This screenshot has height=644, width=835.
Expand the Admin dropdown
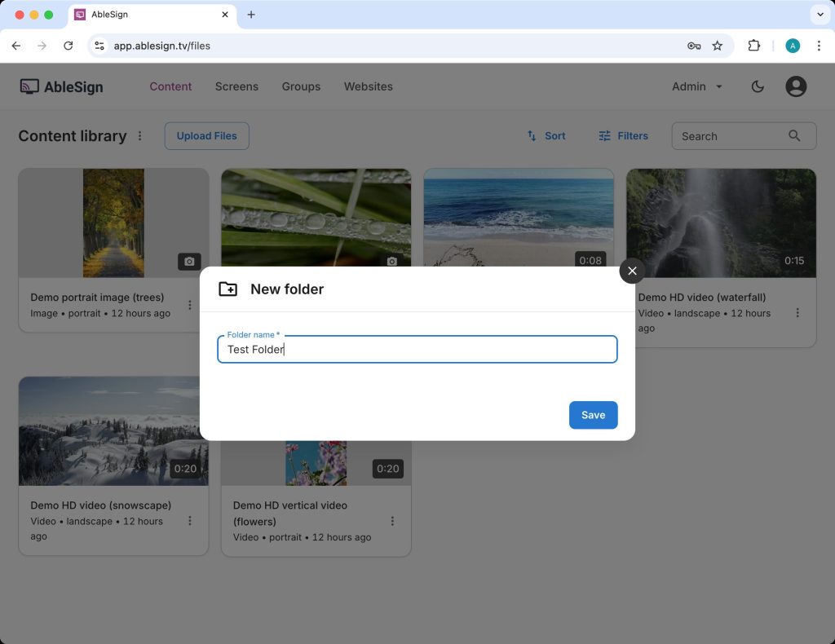point(696,86)
